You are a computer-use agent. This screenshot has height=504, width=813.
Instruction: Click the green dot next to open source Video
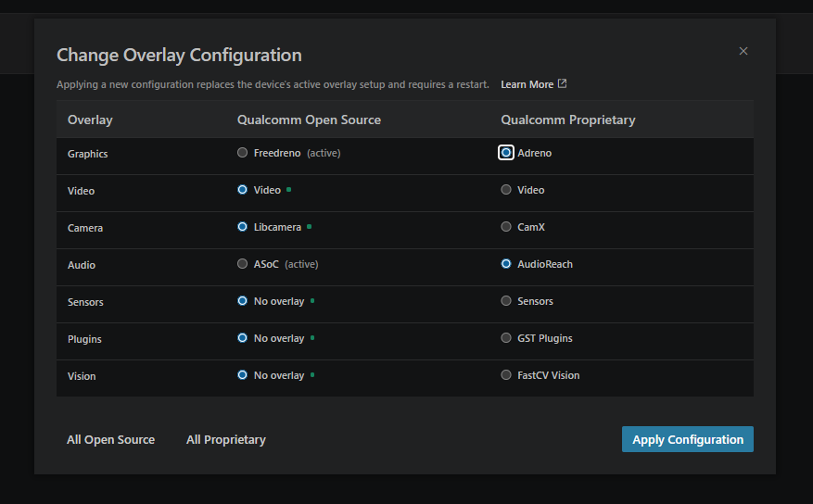289,190
